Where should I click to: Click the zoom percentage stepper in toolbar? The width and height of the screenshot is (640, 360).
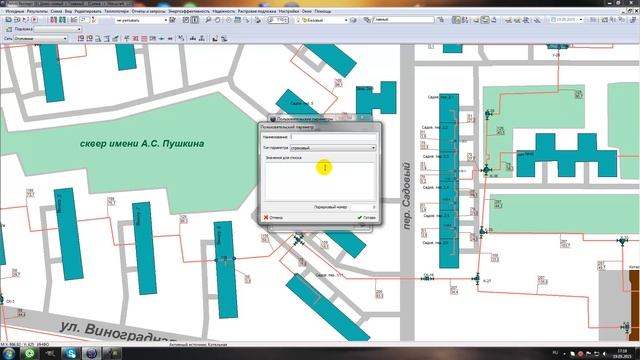coord(278,20)
